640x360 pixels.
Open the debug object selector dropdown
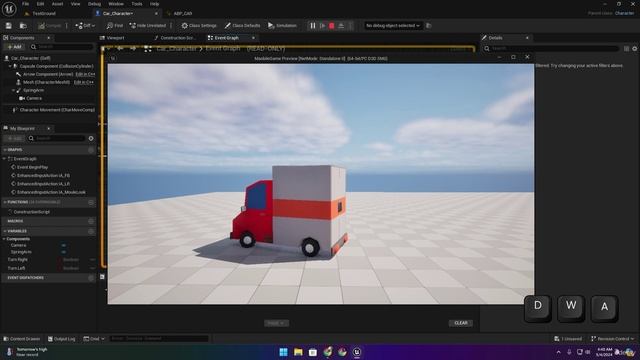[x=393, y=26]
